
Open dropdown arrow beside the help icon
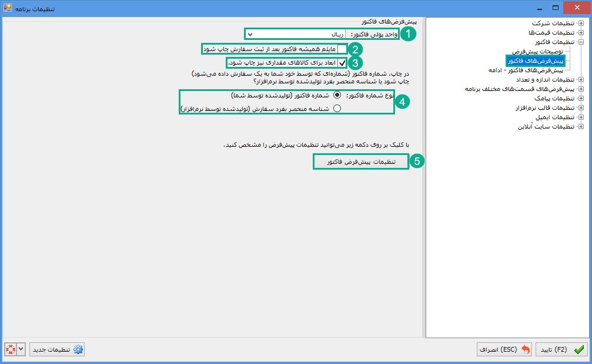click(21, 349)
